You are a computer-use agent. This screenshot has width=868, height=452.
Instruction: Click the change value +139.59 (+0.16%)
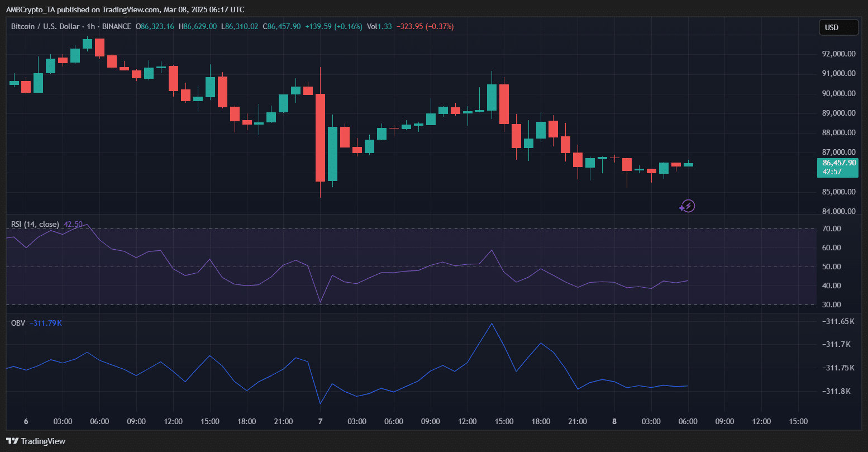click(x=333, y=26)
